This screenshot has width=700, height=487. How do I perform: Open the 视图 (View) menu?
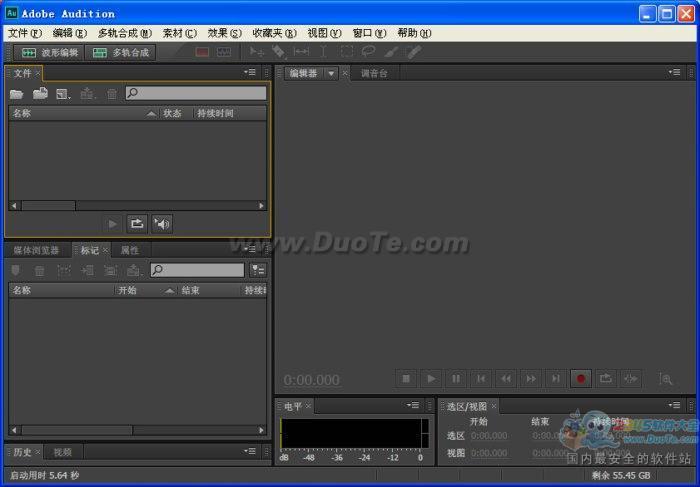pyautogui.click(x=324, y=33)
